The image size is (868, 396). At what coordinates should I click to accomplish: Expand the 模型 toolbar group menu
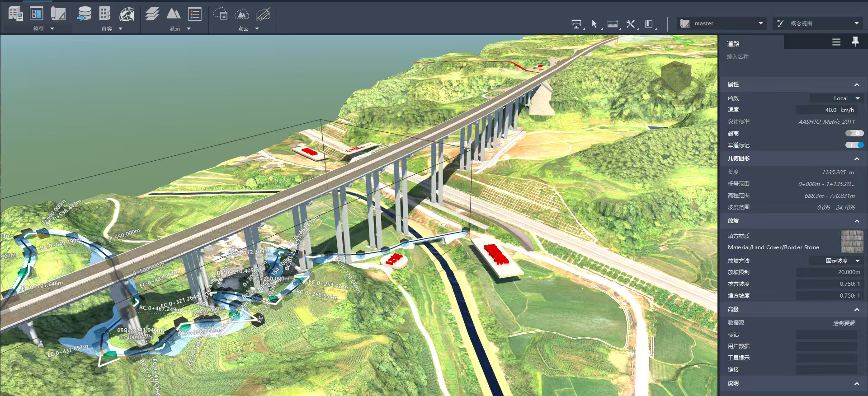point(52,29)
